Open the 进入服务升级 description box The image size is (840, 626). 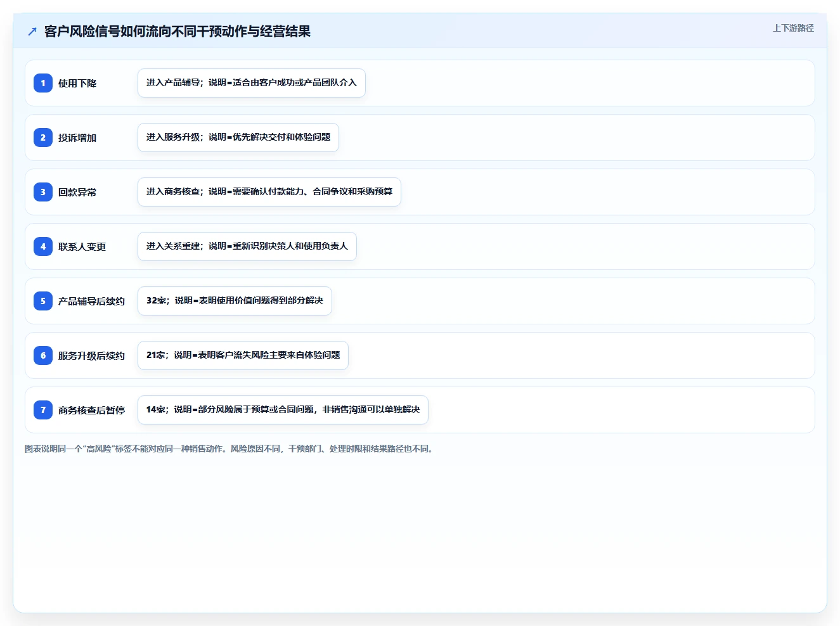(x=238, y=137)
